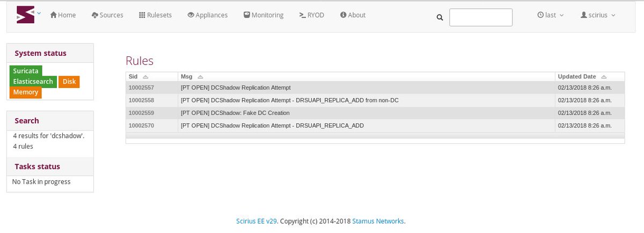Click the Tasks status heading

pyautogui.click(x=38, y=166)
